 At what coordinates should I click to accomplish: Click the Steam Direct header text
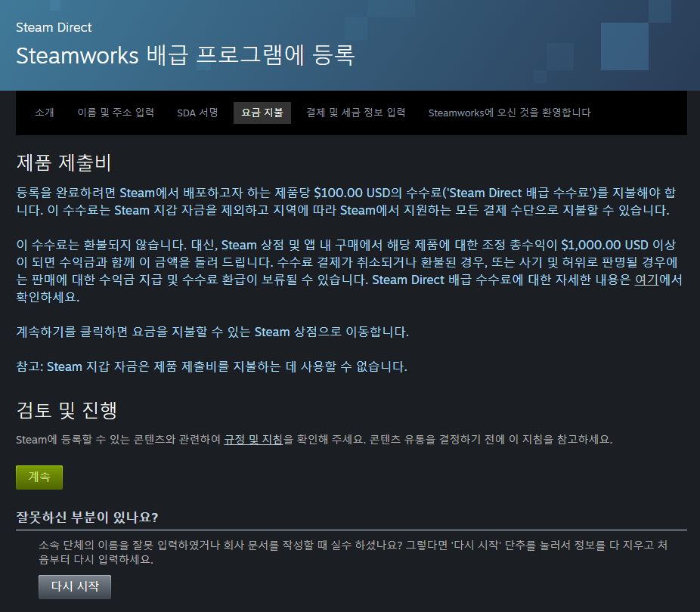coord(54,28)
